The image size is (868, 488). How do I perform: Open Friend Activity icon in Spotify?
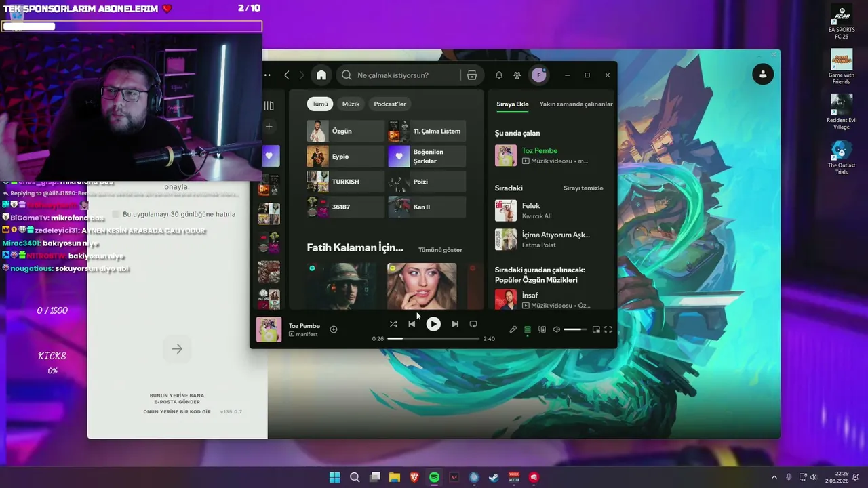(x=517, y=75)
